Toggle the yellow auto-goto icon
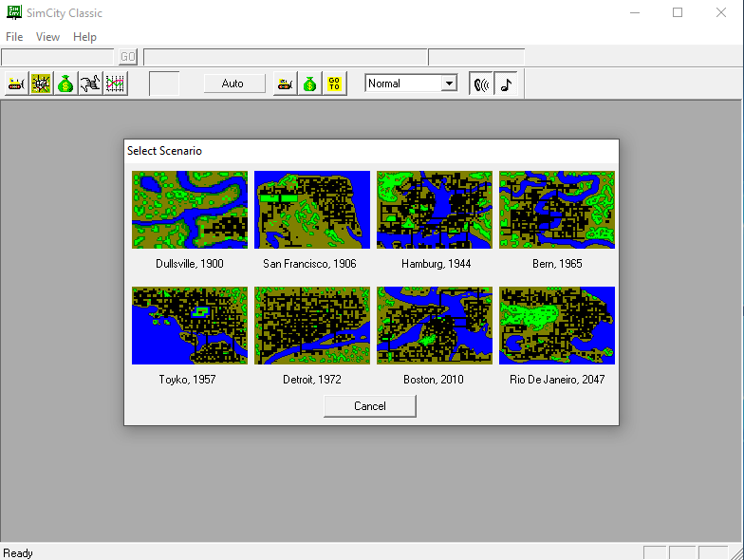 tap(334, 84)
